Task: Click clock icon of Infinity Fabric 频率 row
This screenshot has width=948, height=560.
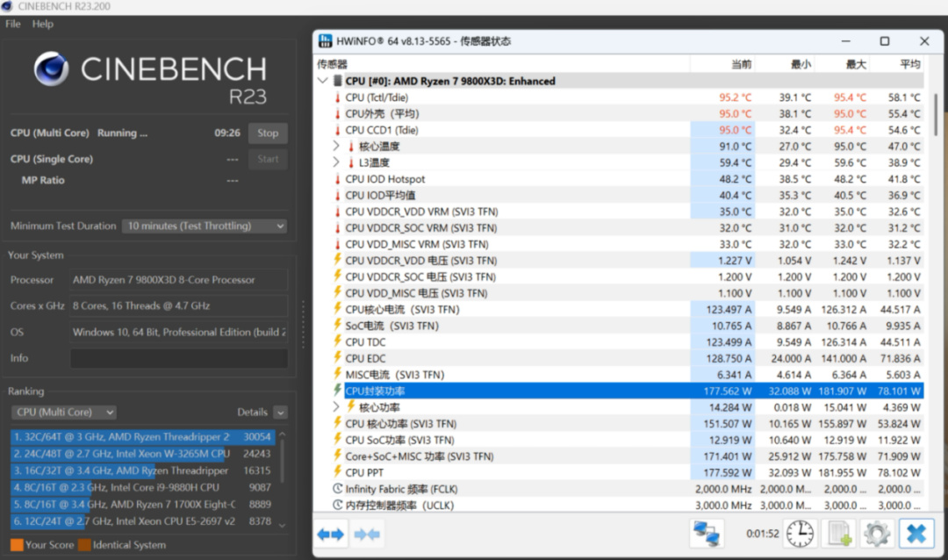Action: 337,489
